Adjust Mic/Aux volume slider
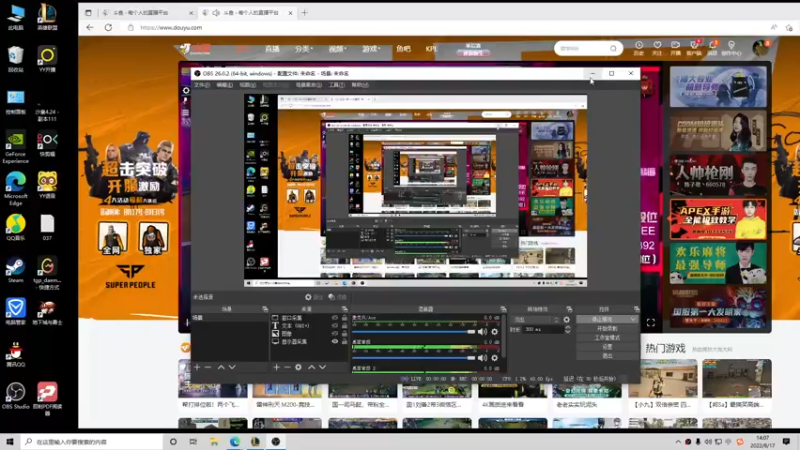This screenshot has width=800, height=450. pyautogui.click(x=414, y=332)
